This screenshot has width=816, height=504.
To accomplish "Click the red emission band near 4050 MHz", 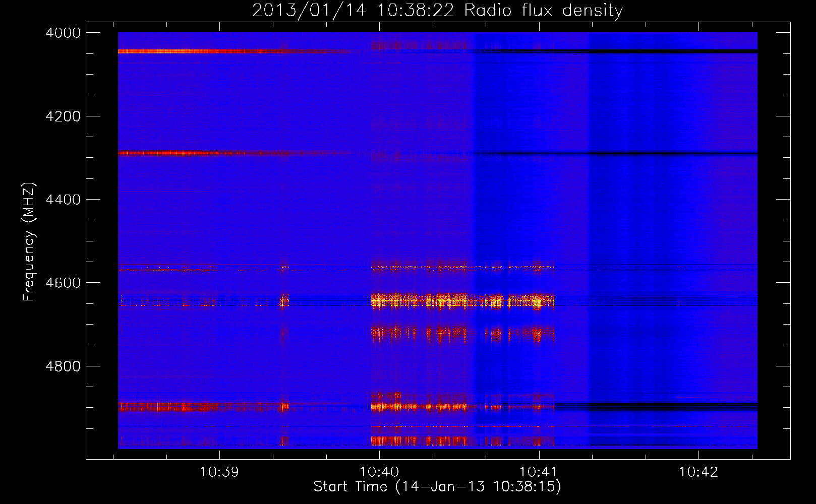I will [235, 51].
